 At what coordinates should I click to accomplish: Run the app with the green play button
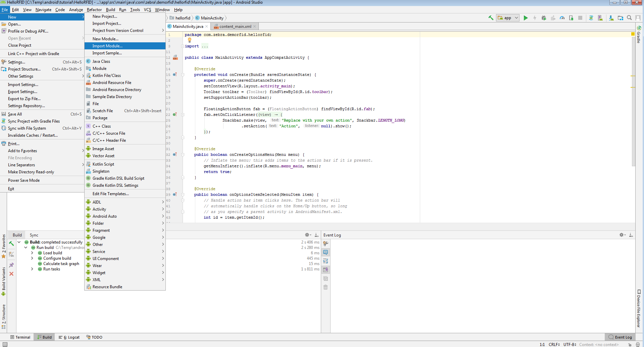click(x=526, y=18)
